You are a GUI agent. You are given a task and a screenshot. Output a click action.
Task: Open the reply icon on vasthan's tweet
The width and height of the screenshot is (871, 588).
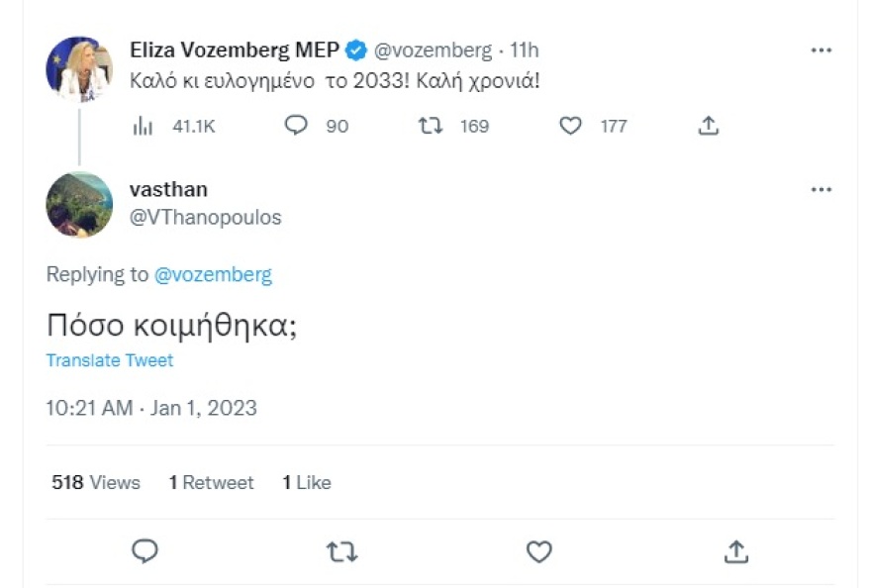tap(144, 550)
